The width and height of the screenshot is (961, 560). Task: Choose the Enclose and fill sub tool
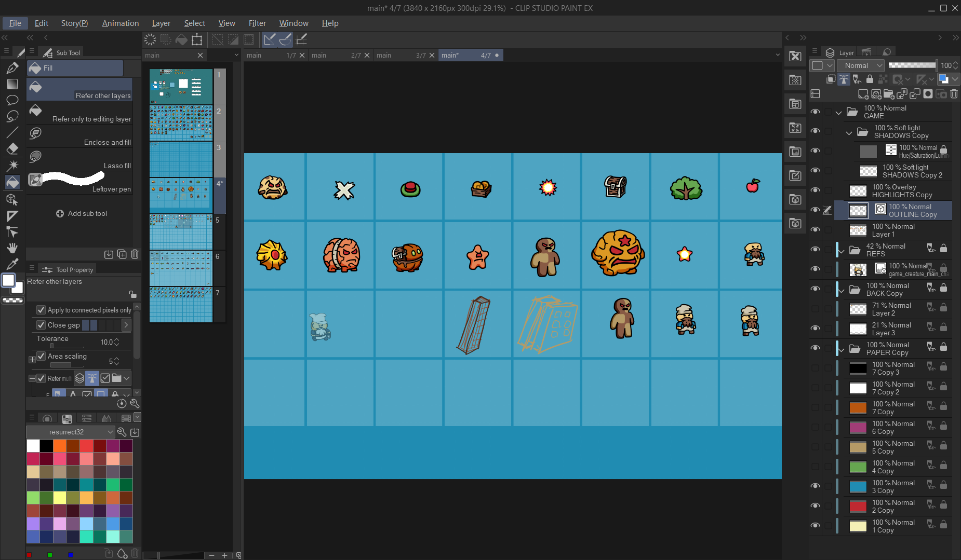coord(80,136)
